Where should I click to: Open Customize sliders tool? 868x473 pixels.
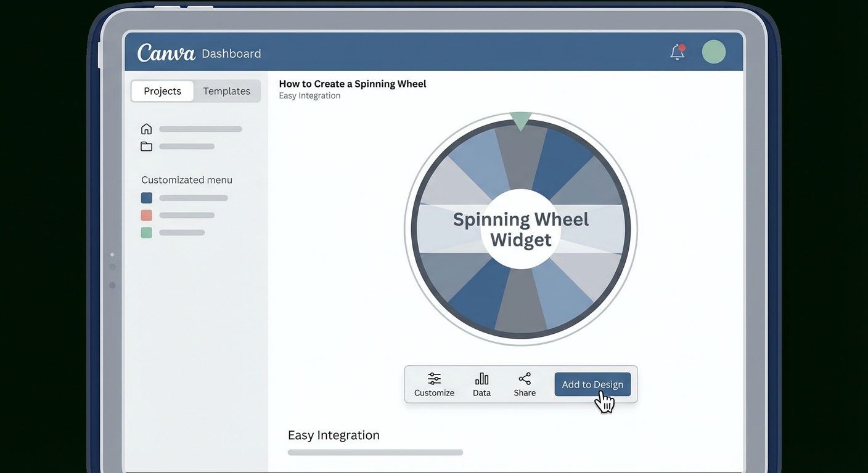(x=434, y=384)
